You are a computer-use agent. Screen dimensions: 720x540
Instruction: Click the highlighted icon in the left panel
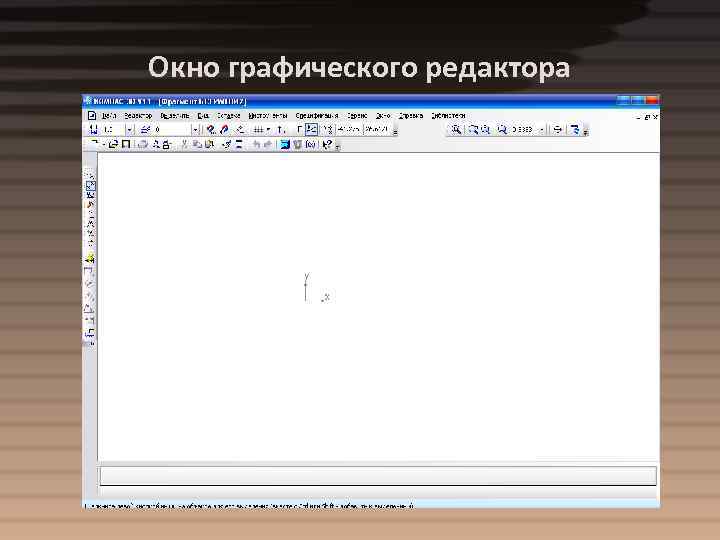click(x=90, y=186)
